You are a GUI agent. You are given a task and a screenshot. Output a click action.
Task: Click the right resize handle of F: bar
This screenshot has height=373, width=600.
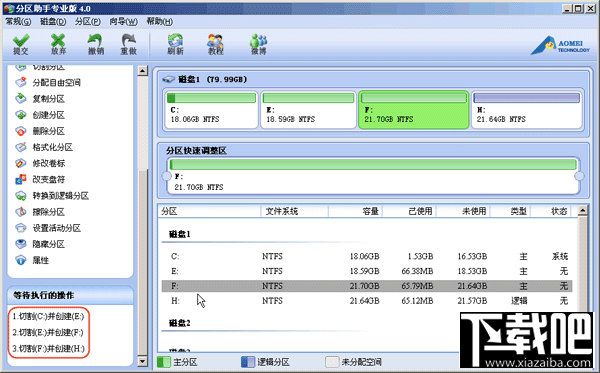click(x=579, y=176)
